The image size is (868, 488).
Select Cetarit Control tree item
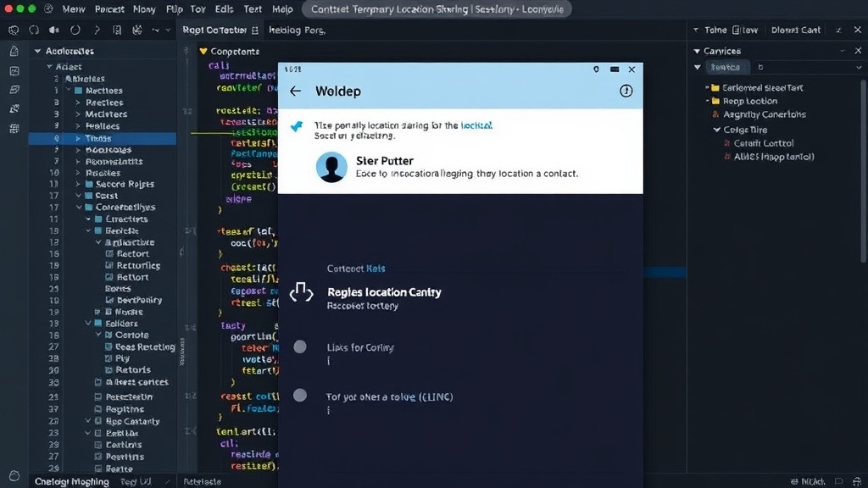(764, 143)
